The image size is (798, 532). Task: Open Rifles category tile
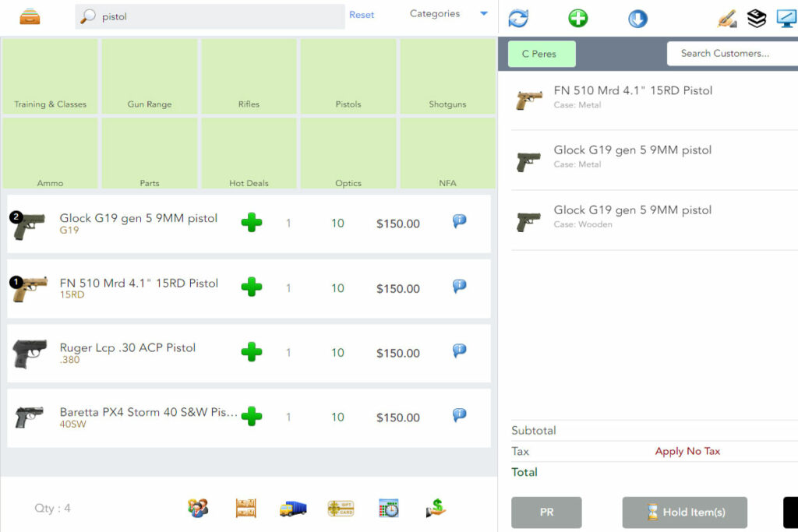(x=249, y=76)
